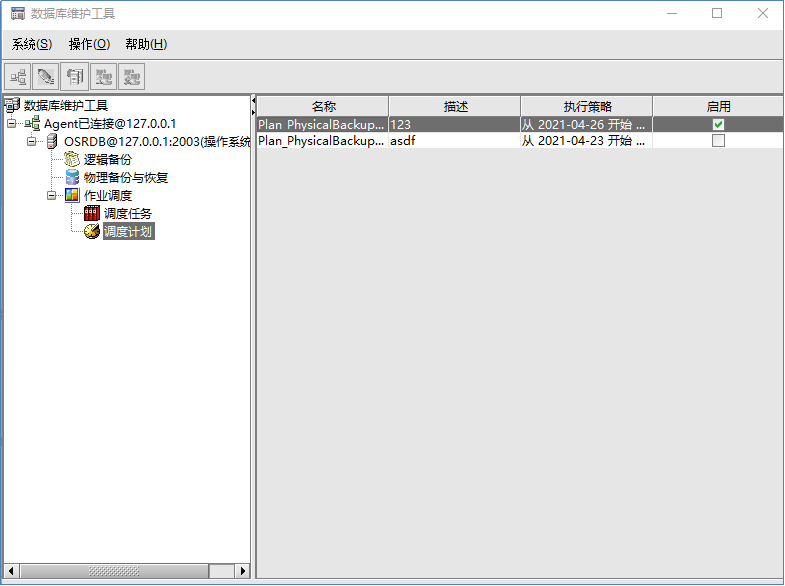Viewport: 785px width, 586px height.
Task: Click the database server toolbar icon
Action: pyautogui.click(x=75, y=77)
